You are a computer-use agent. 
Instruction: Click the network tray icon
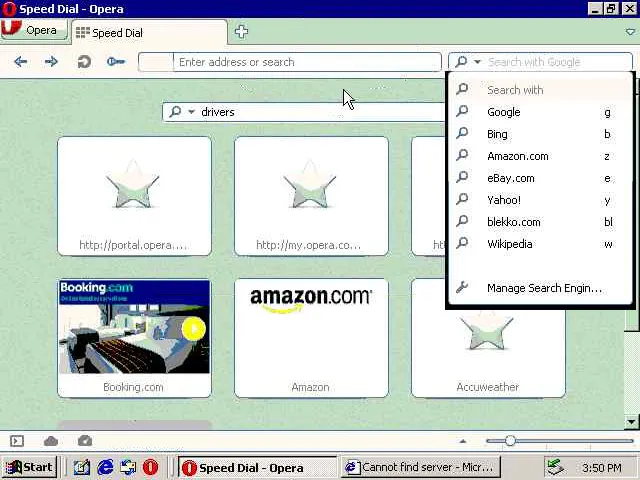555,467
